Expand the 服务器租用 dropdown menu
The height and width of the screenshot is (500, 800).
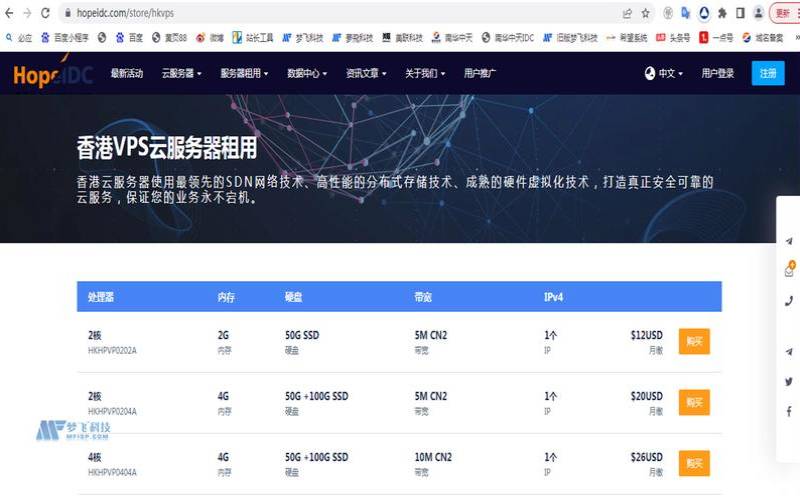(244, 74)
